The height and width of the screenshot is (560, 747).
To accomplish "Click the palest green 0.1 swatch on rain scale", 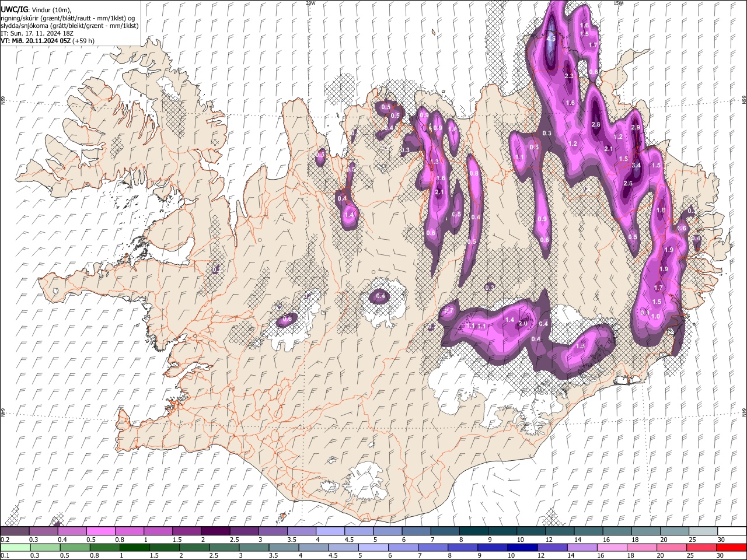I will 15,548.
